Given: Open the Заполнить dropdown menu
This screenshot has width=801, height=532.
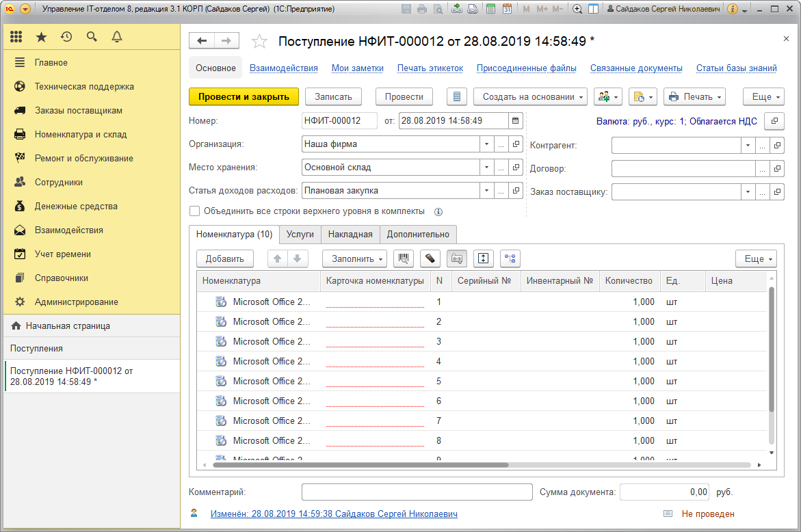Looking at the screenshot, I should click(x=354, y=259).
